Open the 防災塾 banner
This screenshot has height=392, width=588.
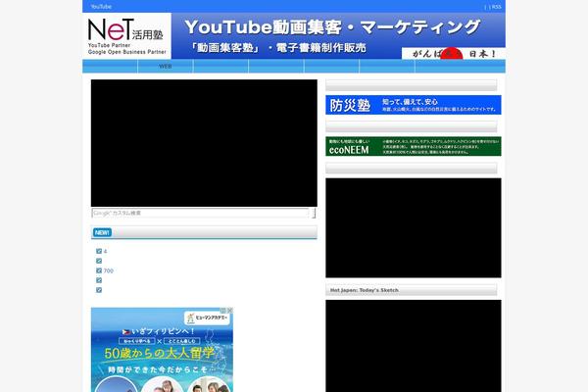pyautogui.click(x=414, y=105)
